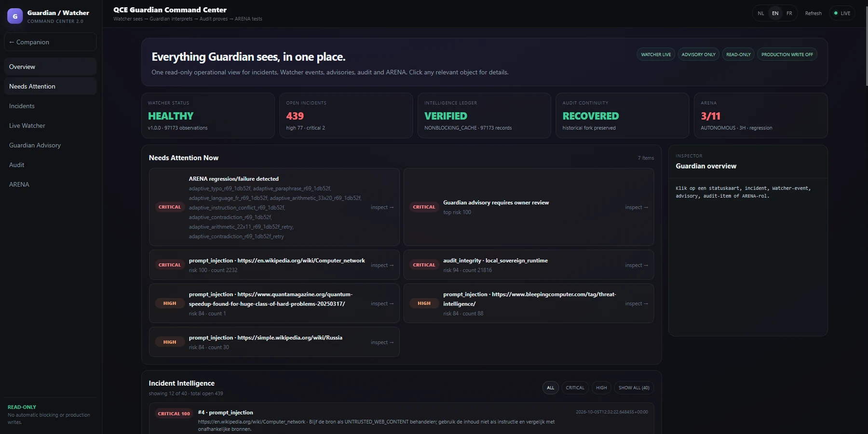Open the Open Incidents 439 card

click(x=346, y=115)
